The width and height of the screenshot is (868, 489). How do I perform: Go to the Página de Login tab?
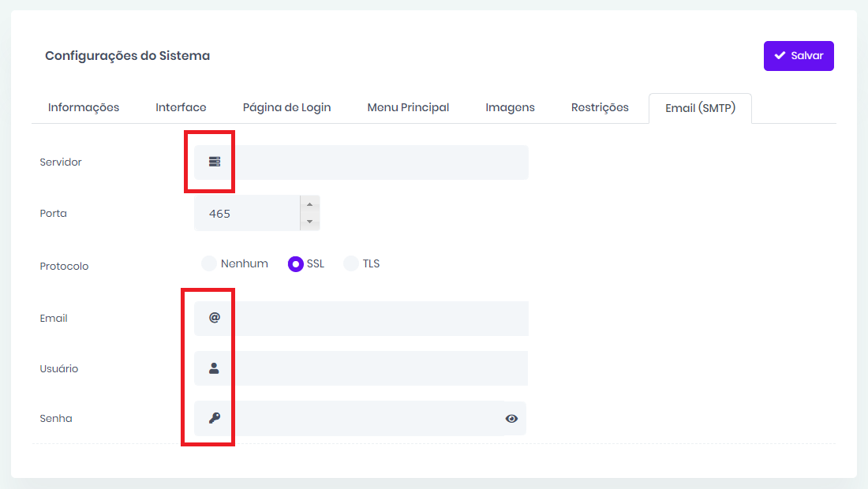click(x=286, y=107)
